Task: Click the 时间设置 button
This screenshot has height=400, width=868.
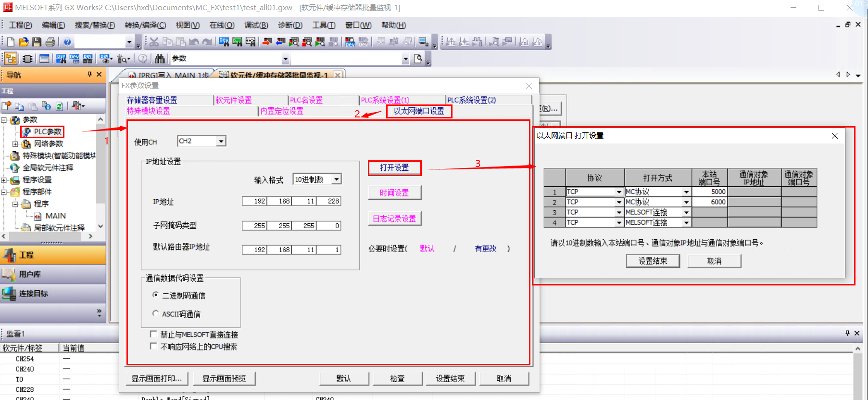Action: point(394,193)
